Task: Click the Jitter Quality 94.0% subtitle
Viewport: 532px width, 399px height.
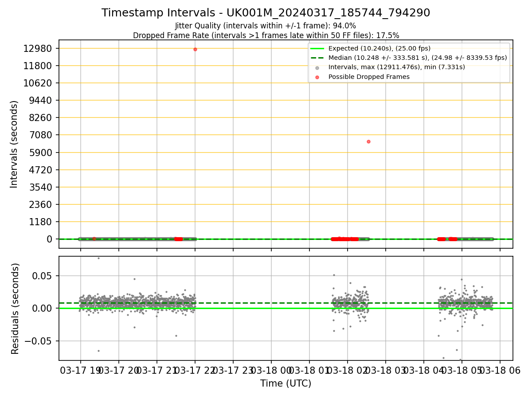Action: pos(266,26)
